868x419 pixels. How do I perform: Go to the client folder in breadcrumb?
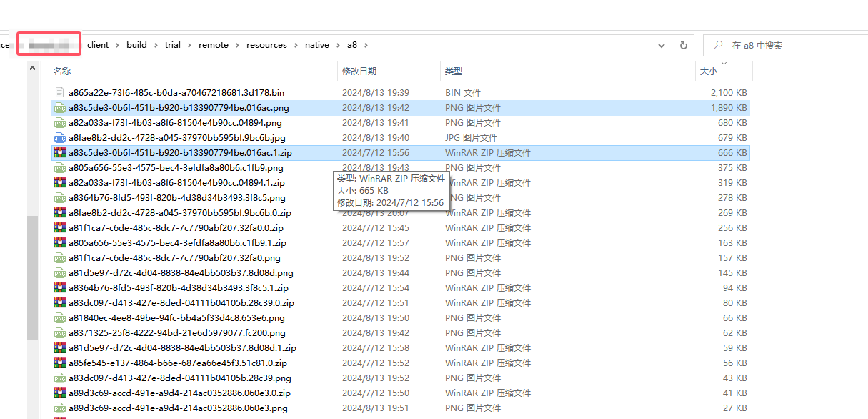98,45
